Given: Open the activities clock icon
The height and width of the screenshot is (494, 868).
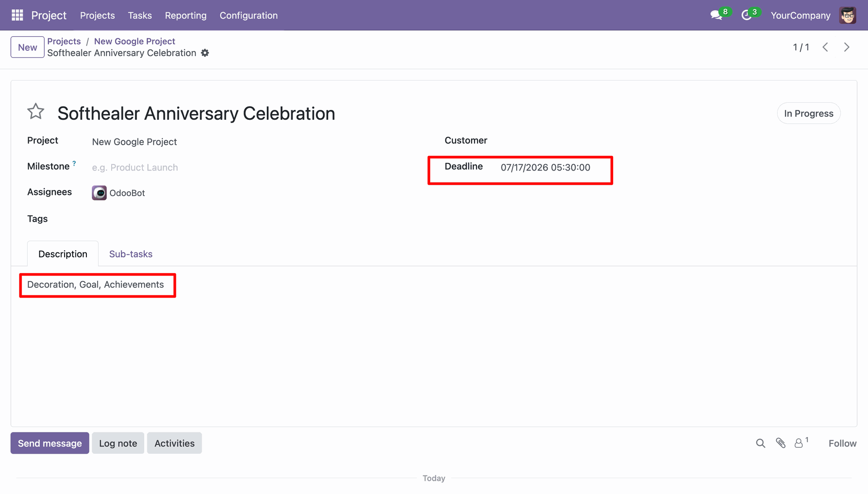Looking at the screenshot, I should click(x=746, y=15).
